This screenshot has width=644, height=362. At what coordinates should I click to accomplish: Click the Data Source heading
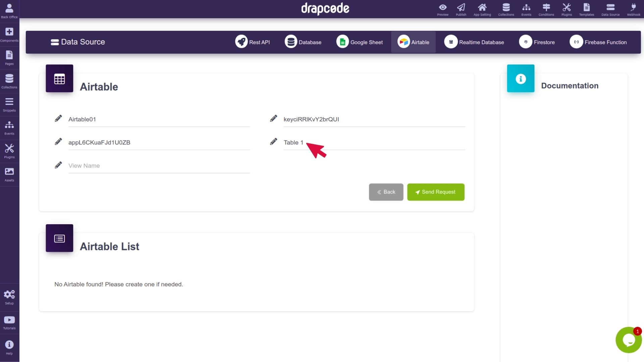pyautogui.click(x=78, y=42)
